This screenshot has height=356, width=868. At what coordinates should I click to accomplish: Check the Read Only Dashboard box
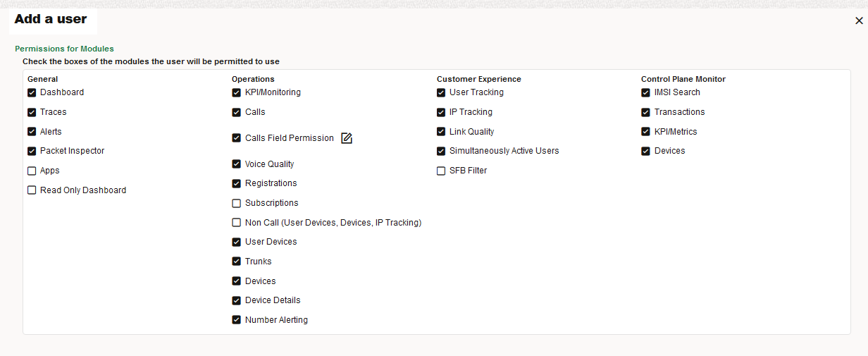[x=32, y=190]
